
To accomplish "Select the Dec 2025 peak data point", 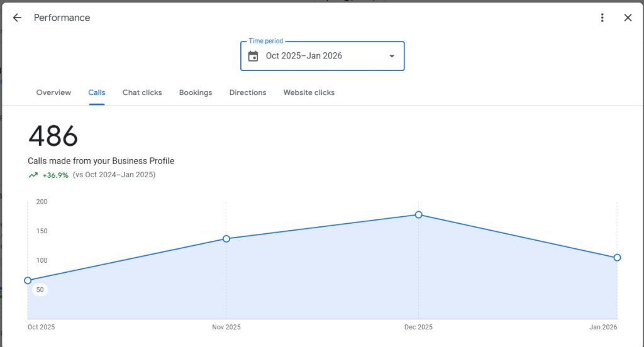I will coord(418,215).
